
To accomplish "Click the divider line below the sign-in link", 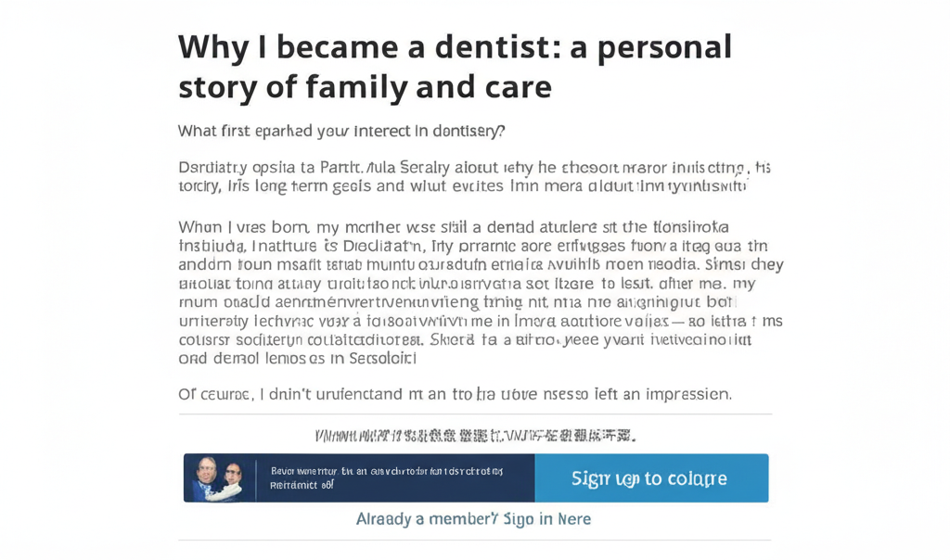I will click(475, 540).
